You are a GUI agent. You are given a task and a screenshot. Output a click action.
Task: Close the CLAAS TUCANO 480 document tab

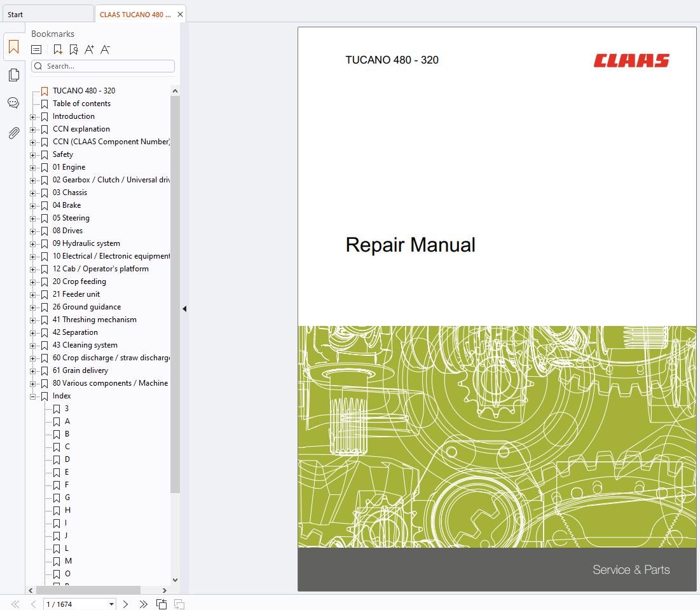tap(180, 14)
